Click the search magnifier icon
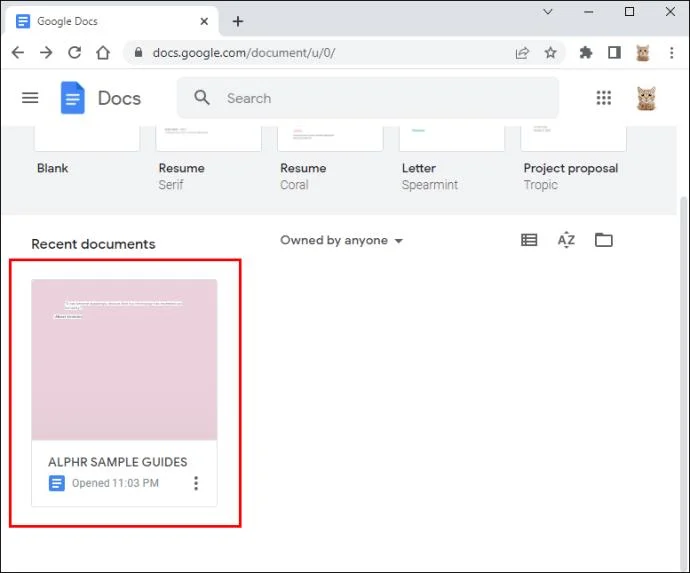 pyautogui.click(x=202, y=97)
